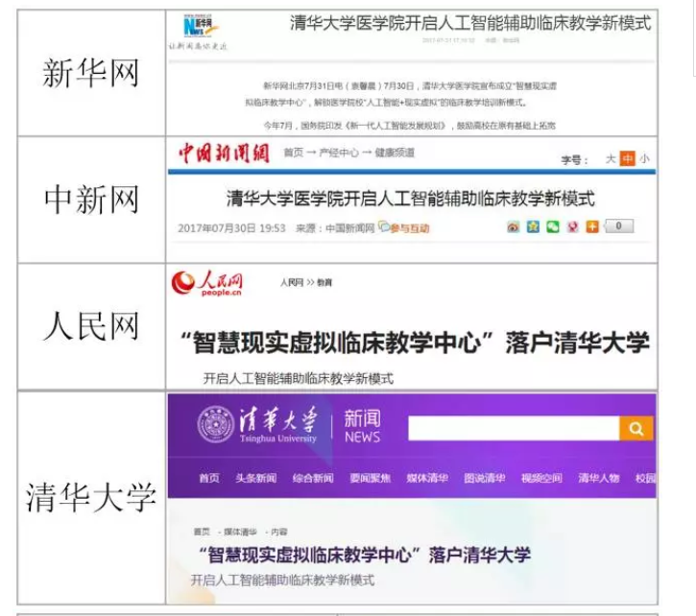Click the 人民网 row label
The height and width of the screenshot is (616, 696).
(91, 326)
